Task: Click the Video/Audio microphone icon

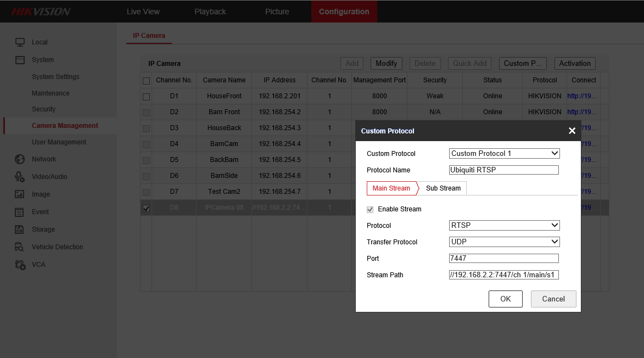Action: [x=20, y=177]
